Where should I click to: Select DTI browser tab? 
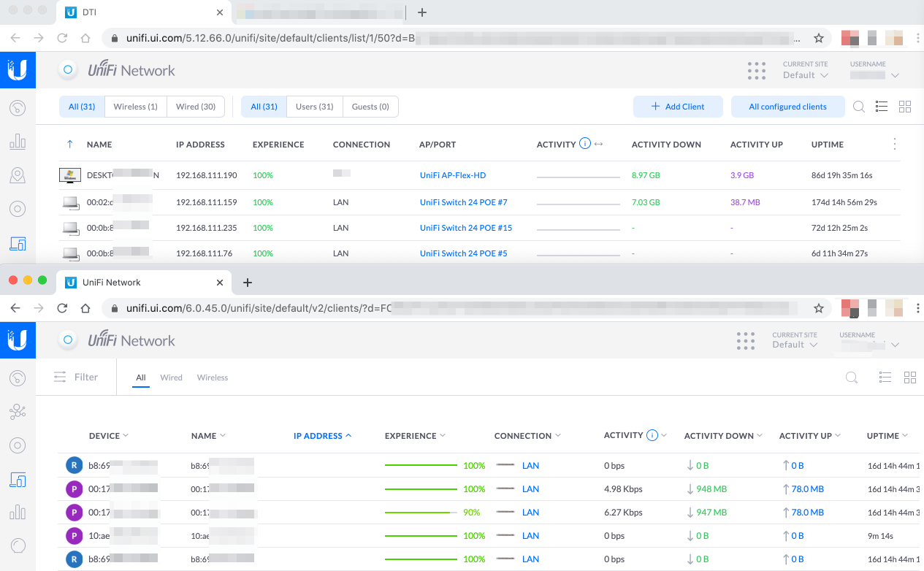[x=144, y=12]
